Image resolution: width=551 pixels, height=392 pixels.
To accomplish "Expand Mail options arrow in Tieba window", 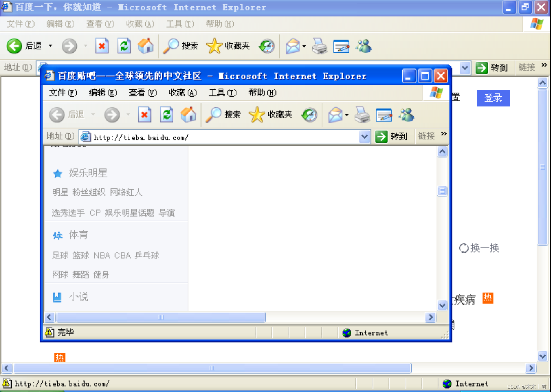I will [x=347, y=115].
